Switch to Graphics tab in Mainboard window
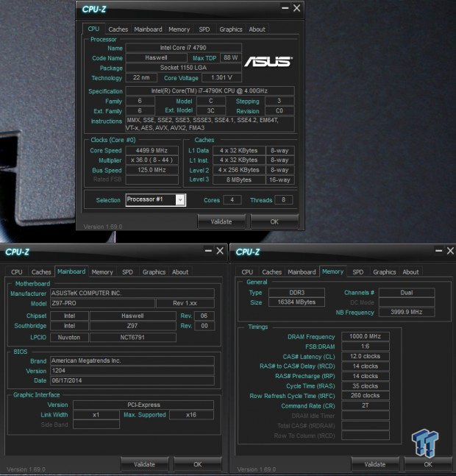The image size is (456, 476). tap(154, 272)
